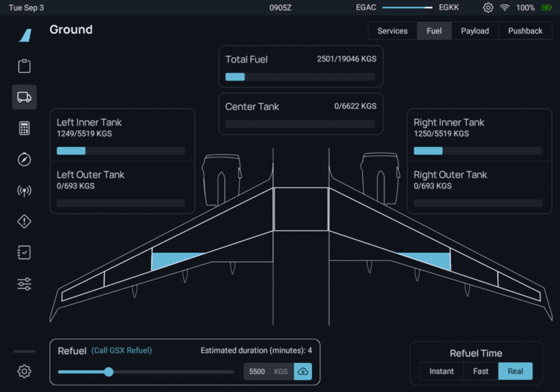Click the Call GSX Refuel link
The width and height of the screenshot is (560, 392).
tap(121, 351)
